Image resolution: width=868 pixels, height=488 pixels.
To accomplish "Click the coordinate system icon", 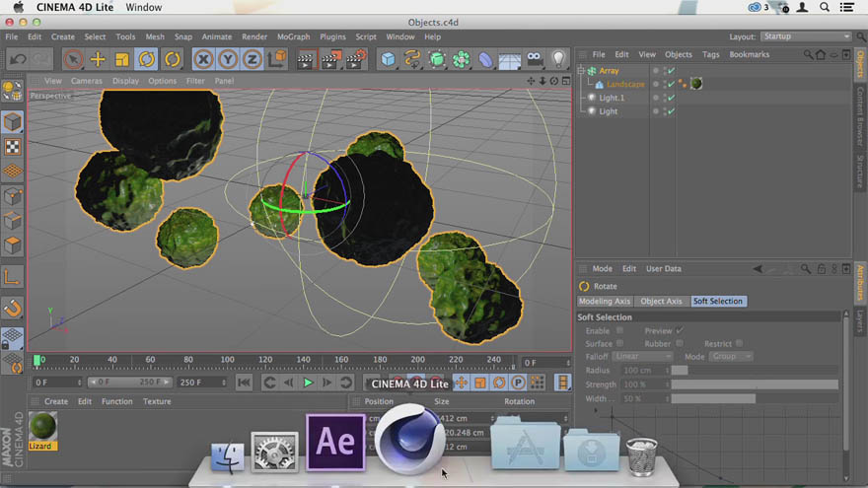I will [x=277, y=58].
